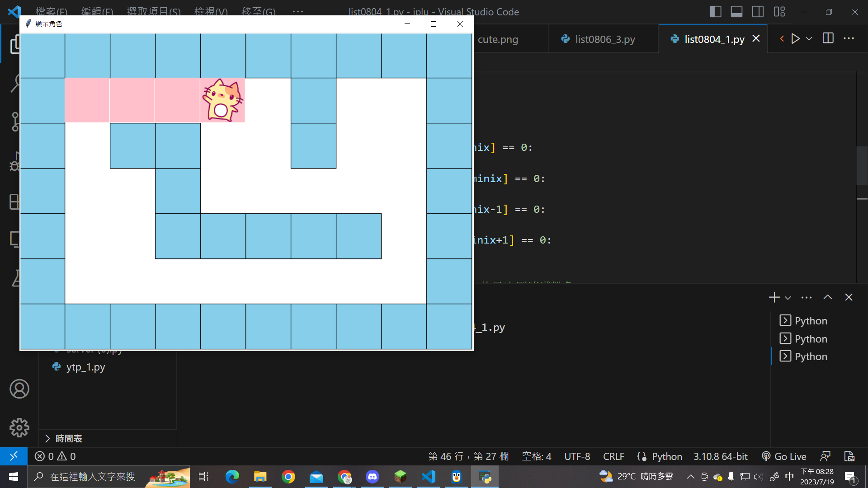Toggle the primary sidebar visibility
This screenshot has width=868, height=488.
pyautogui.click(x=715, y=12)
